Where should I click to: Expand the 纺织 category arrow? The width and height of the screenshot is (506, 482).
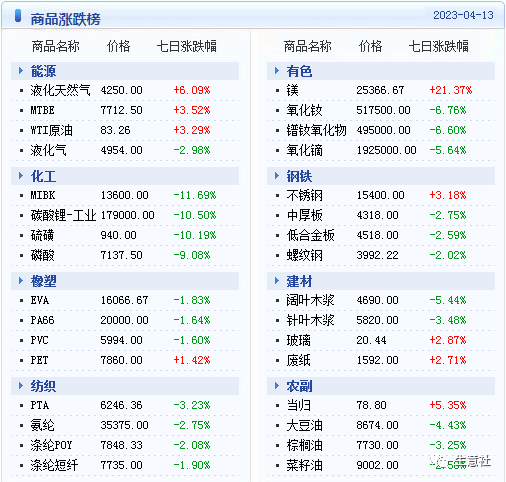(x=21, y=386)
